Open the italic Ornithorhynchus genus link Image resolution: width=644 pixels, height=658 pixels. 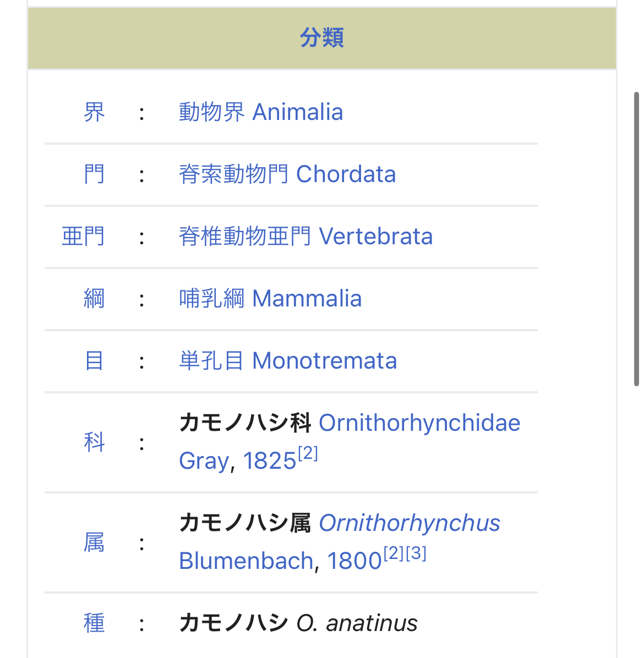(x=410, y=523)
